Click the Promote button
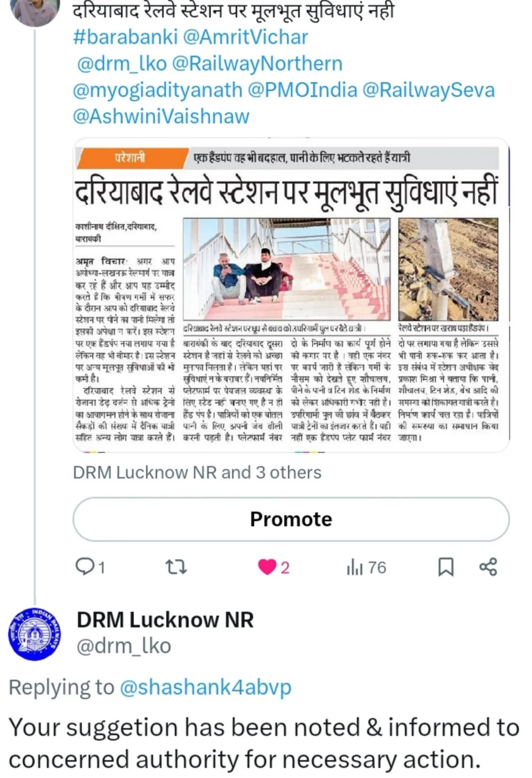Viewport: 532px width, 778px height. pyautogui.click(x=291, y=519)
